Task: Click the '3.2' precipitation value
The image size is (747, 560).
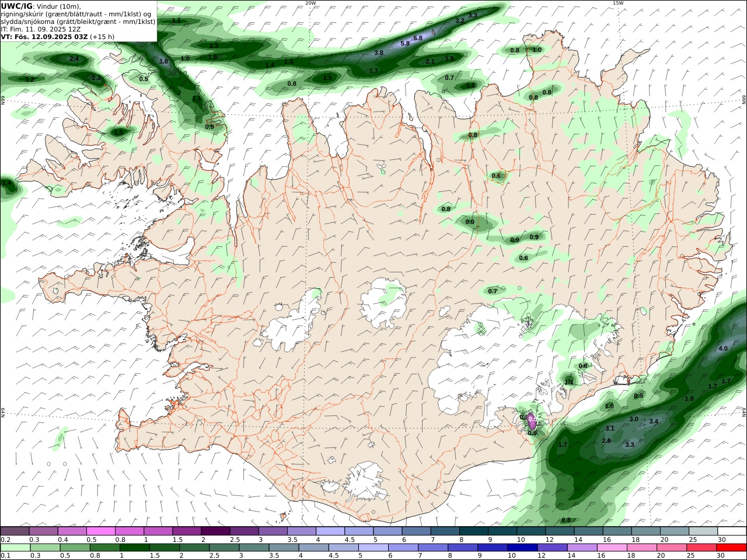Action: click(x=460, y=20)
